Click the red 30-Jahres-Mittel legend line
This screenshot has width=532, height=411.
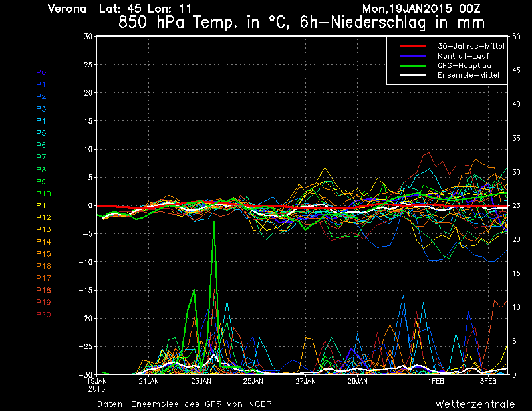[413, 46]
